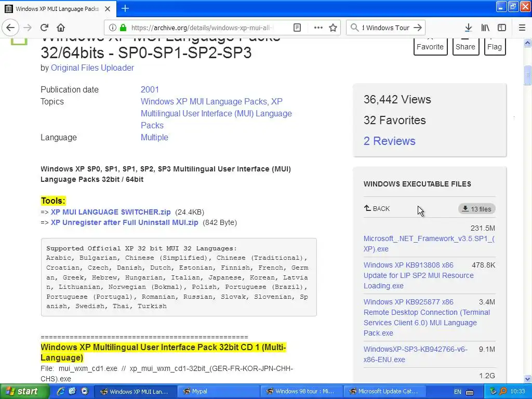Reload the current page
The image size is (532, 399).
(44, 28)
